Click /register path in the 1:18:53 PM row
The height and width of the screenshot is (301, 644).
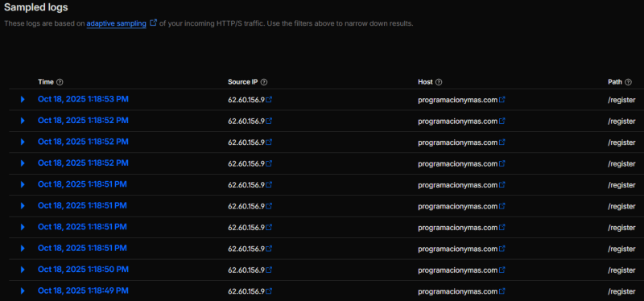point(621,100)
